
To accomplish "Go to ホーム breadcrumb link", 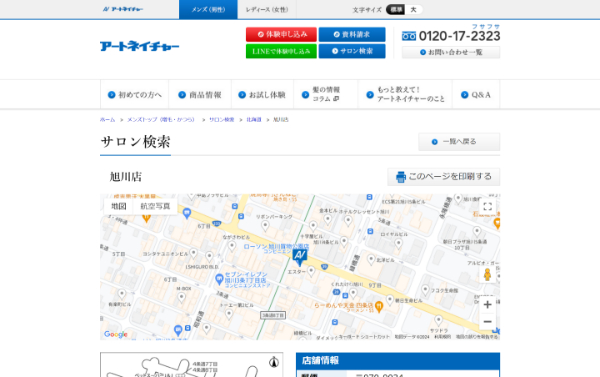I will click(108, 120).
